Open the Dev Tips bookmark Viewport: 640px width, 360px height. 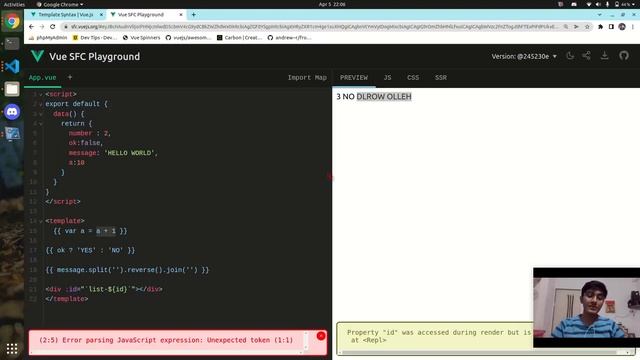(94, 38)
